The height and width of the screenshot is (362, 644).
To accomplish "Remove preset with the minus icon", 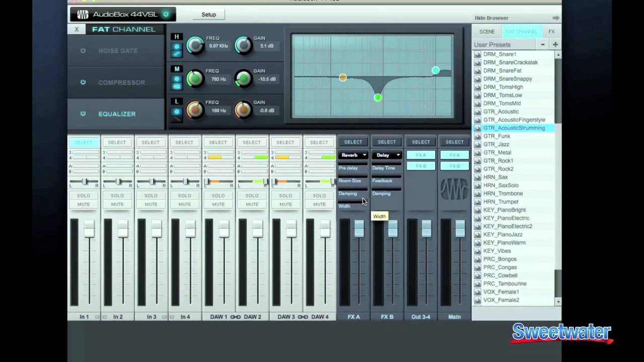I will point(543,45).
